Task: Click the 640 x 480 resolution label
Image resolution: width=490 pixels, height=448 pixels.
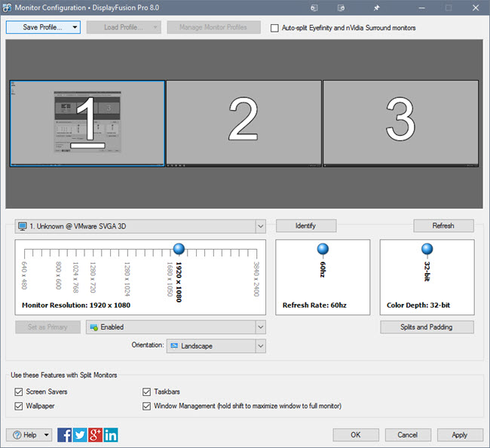Action: pos(24,275)
